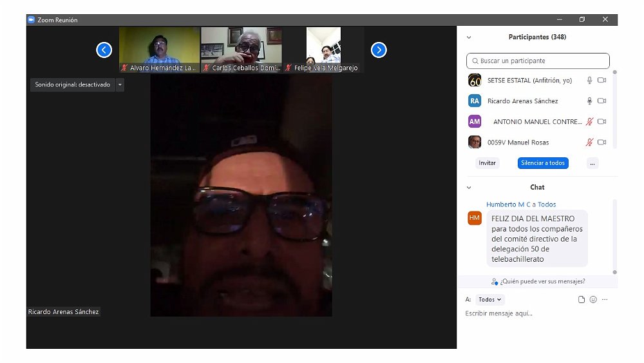
Task: Open the chat more options ellipsis
Action: click(x=605, y=300)
